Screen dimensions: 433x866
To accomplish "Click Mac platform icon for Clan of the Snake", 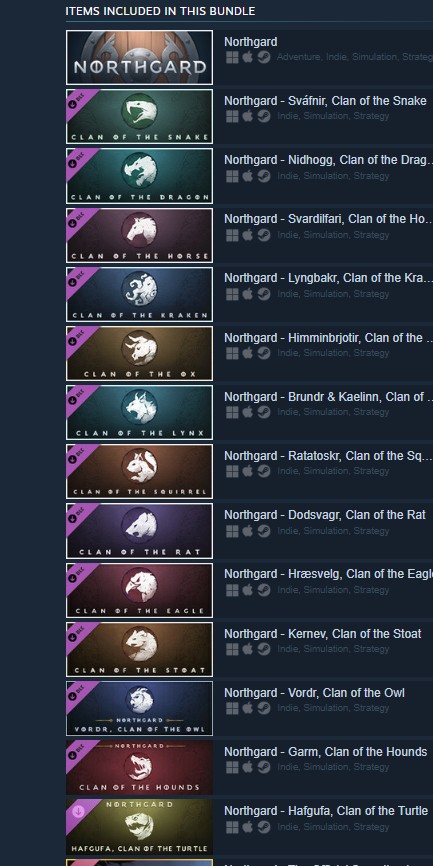I will click(x=248, y=116).
